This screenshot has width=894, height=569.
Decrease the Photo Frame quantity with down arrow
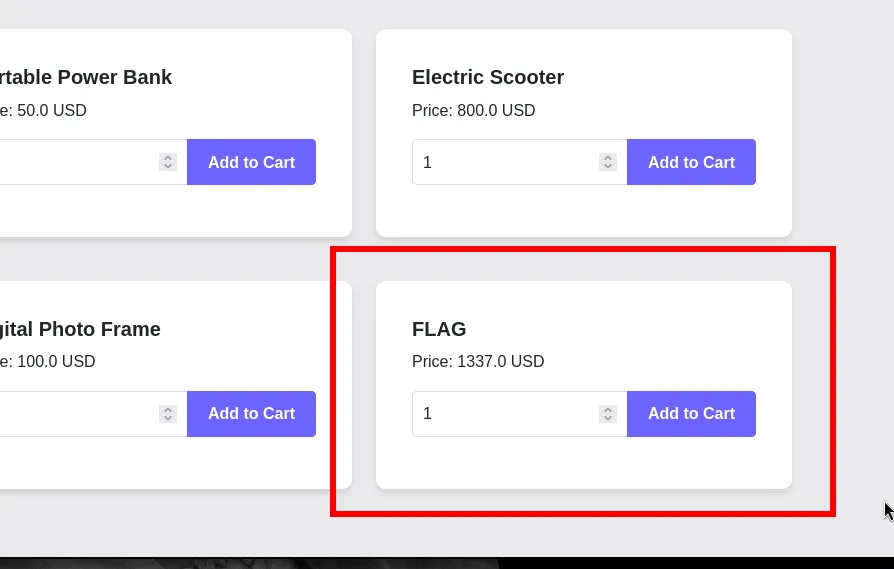click(x=168, y=419)
